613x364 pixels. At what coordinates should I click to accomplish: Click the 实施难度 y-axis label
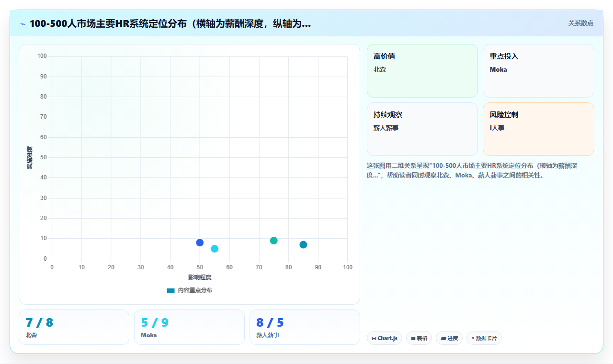[30, 158]
